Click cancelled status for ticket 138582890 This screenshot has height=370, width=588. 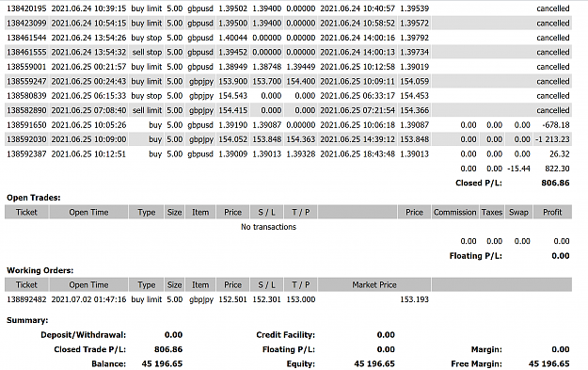553,110
